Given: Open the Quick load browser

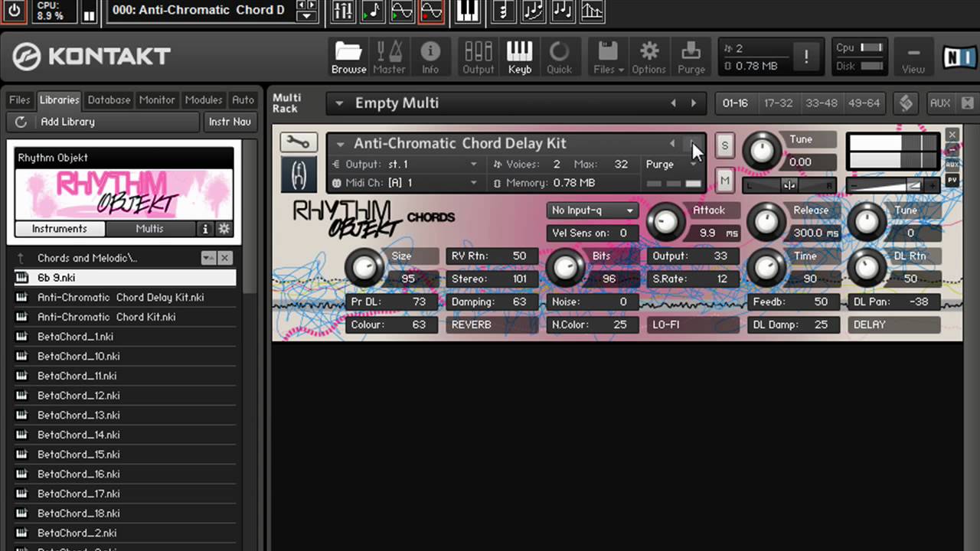Looking at the screenshot, I should tap(559, 57).
